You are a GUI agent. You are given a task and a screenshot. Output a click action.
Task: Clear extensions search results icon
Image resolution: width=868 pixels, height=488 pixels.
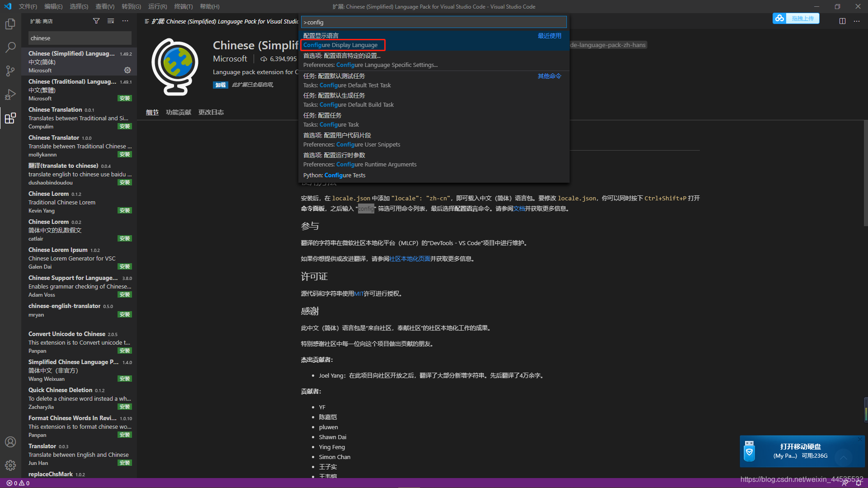(x=111, y=21)
